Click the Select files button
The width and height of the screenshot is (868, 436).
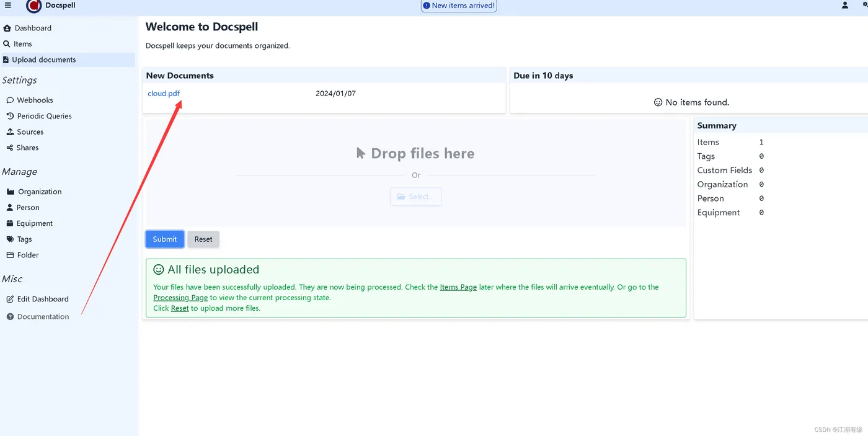pyautogui.click(x=416, y=197)
